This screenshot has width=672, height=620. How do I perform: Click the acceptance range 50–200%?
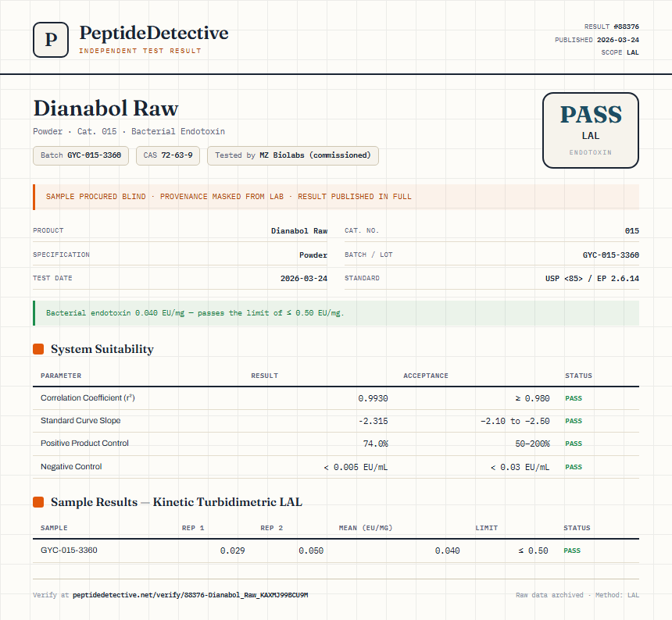point(532,444)
